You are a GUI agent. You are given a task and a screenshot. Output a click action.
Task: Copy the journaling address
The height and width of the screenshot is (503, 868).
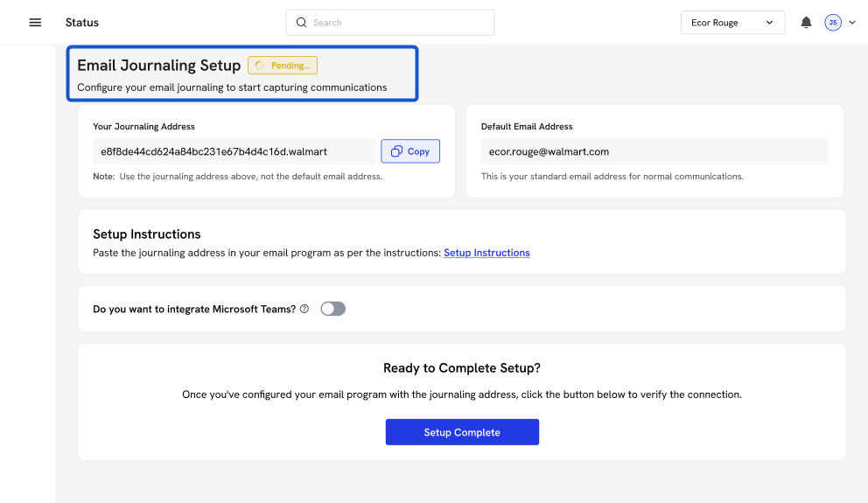click(409, 151)
